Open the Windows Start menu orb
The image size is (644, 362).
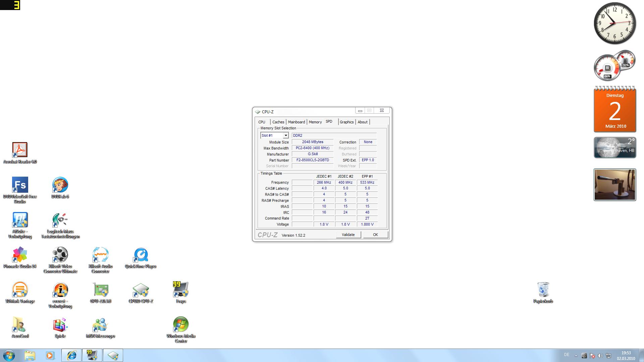click(x=9, y=355)
